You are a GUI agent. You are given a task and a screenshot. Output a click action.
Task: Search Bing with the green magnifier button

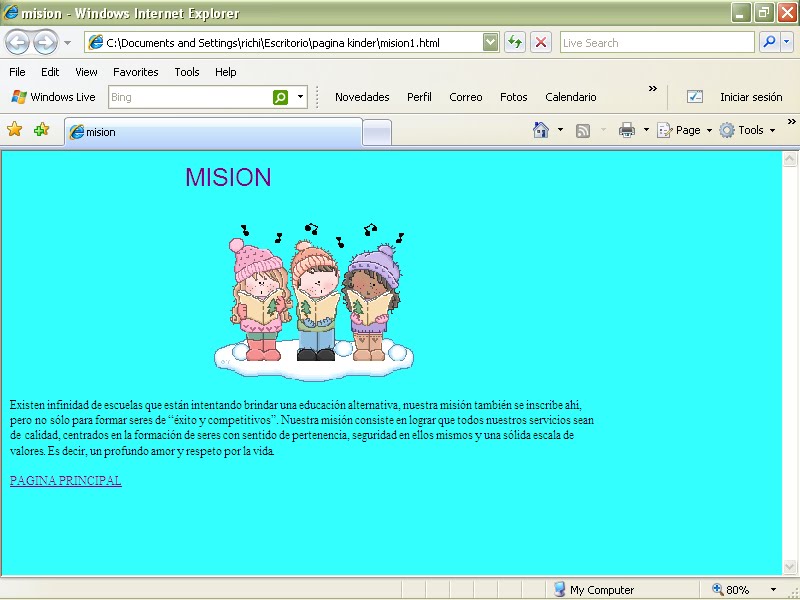click(280, 97)
